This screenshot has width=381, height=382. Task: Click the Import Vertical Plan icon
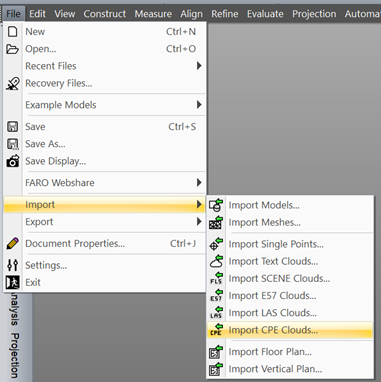click(216, 369)
